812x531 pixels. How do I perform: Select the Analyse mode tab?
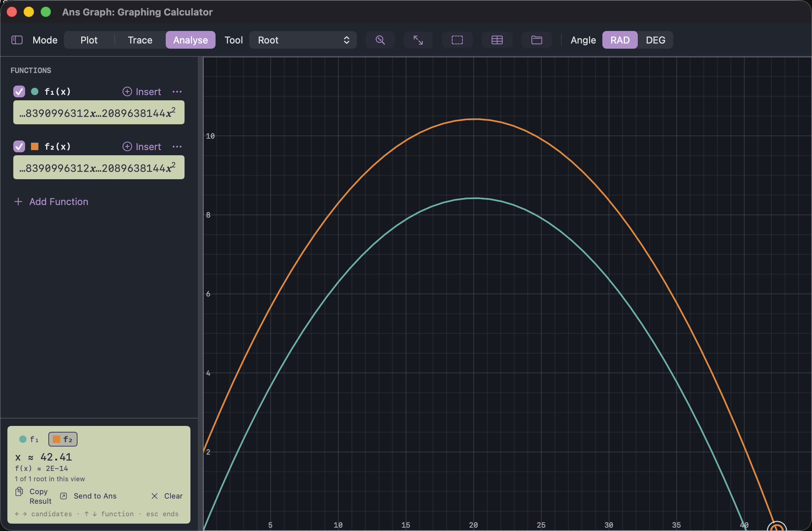[190, 40]
